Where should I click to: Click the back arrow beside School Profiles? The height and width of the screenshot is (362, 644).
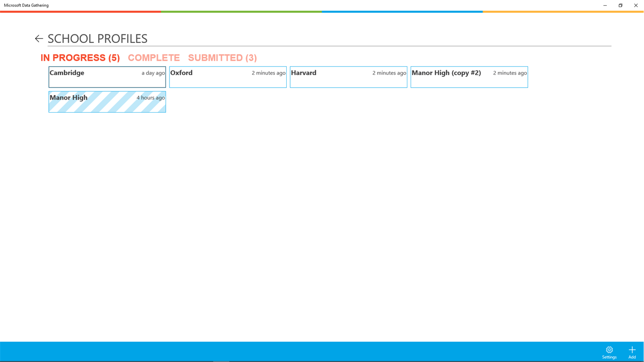tap(39, 39)
